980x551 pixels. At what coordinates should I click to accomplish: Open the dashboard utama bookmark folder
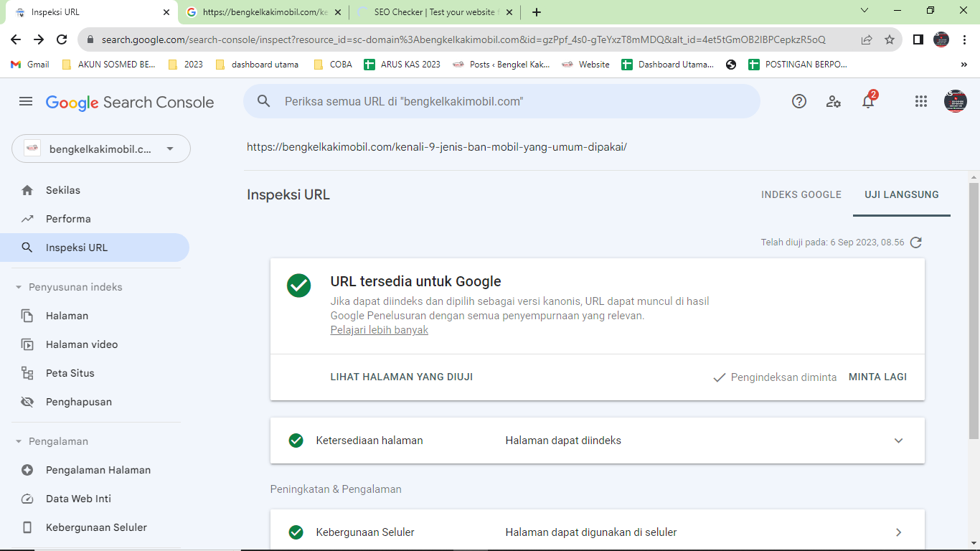[x=257, y=65]
